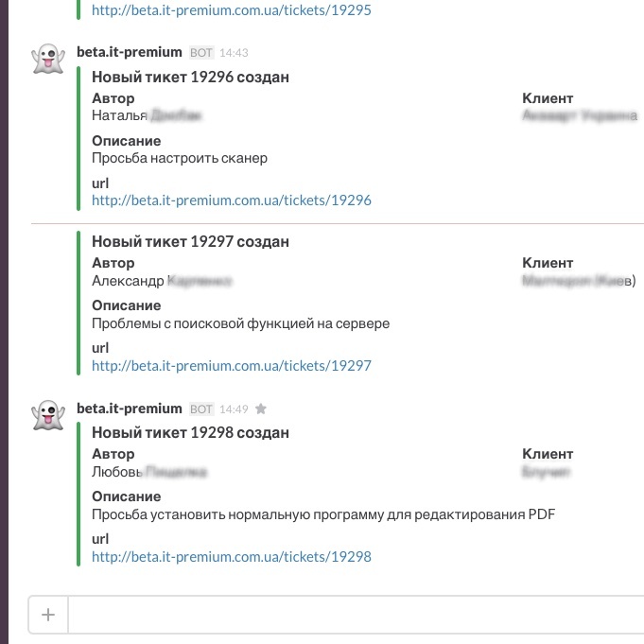
Task: Open the tickets/19296 URL
Action: click(x=232, y=200)
